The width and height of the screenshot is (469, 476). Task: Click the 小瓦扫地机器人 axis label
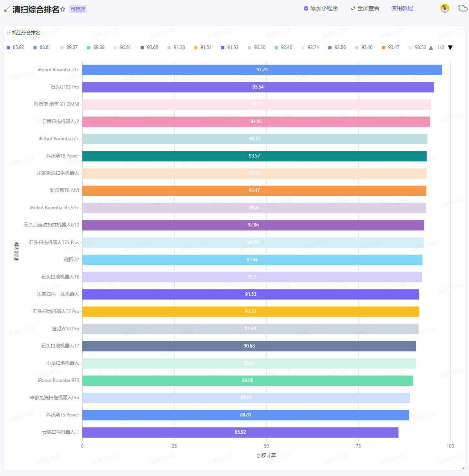pyautogui.click(x=63, y=363)
